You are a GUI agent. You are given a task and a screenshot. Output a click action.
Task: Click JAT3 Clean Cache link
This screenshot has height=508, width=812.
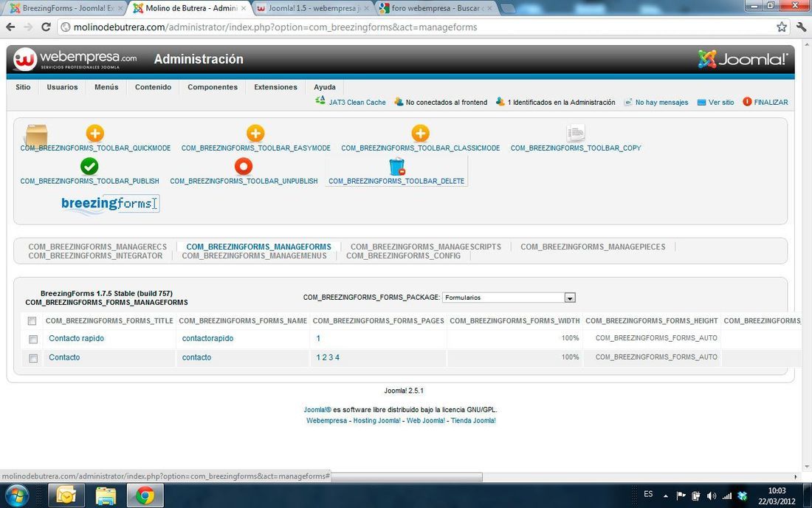pos(357,102)
